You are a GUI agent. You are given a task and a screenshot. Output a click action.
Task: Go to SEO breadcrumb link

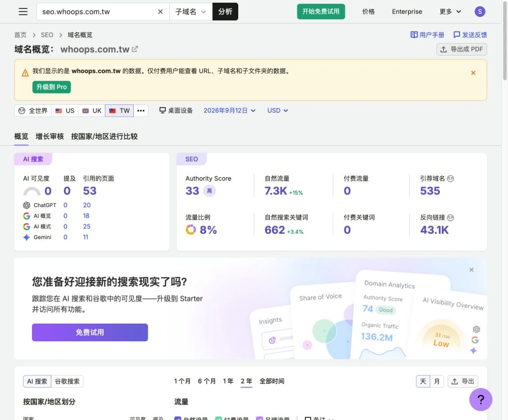47,35
